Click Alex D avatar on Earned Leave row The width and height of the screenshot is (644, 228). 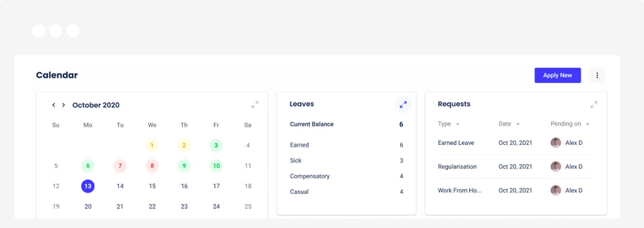point(556,142)
